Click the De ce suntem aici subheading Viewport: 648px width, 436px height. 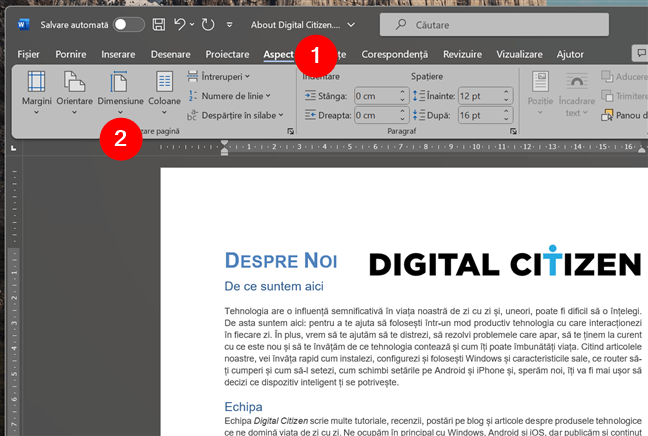[274, 286]
